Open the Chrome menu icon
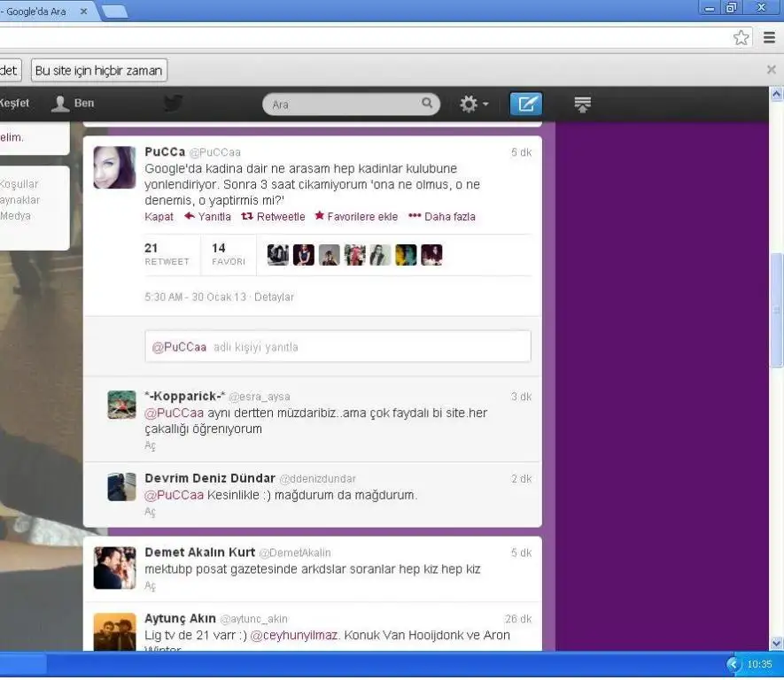This screenshot has height=680, width=784. point(769,37)
